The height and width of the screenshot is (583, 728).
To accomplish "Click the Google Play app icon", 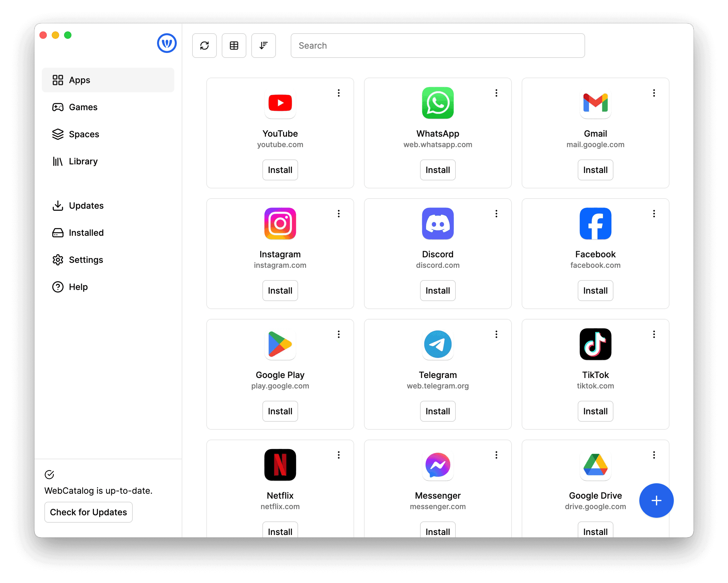I will click(280, 344).
